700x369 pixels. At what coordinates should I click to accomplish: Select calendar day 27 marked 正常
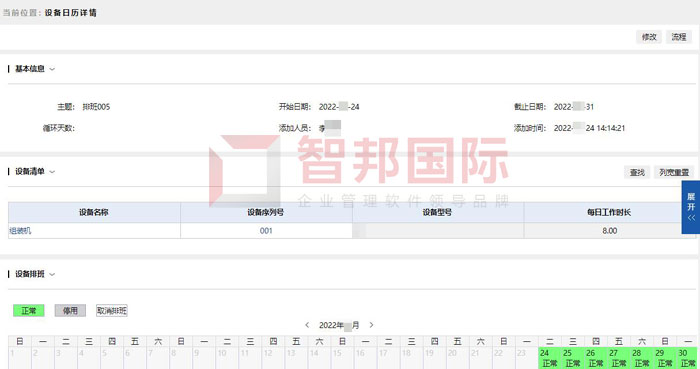click(619, 358)
